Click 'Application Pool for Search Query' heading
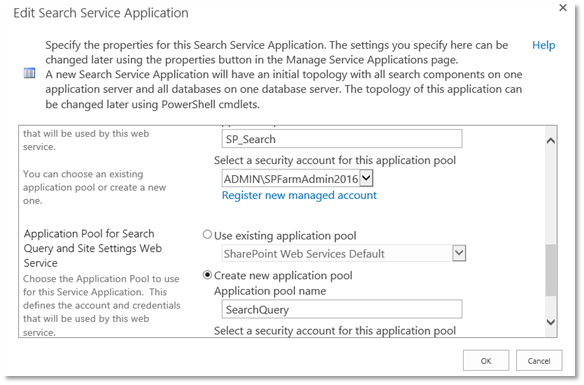584x385 pixels. [x=93, y=248]
